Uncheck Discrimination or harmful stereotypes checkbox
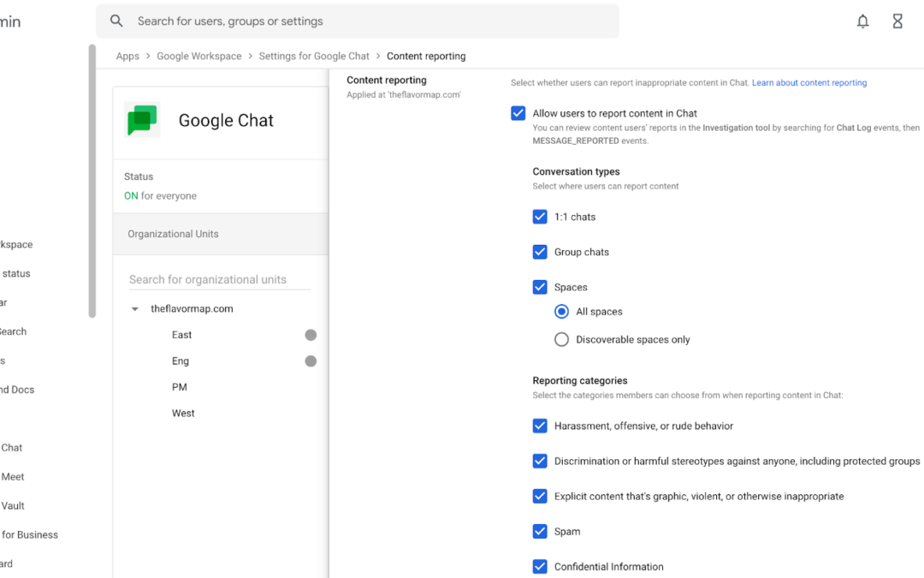The height and width of the screenshot is (578, 924). point(540,462)
